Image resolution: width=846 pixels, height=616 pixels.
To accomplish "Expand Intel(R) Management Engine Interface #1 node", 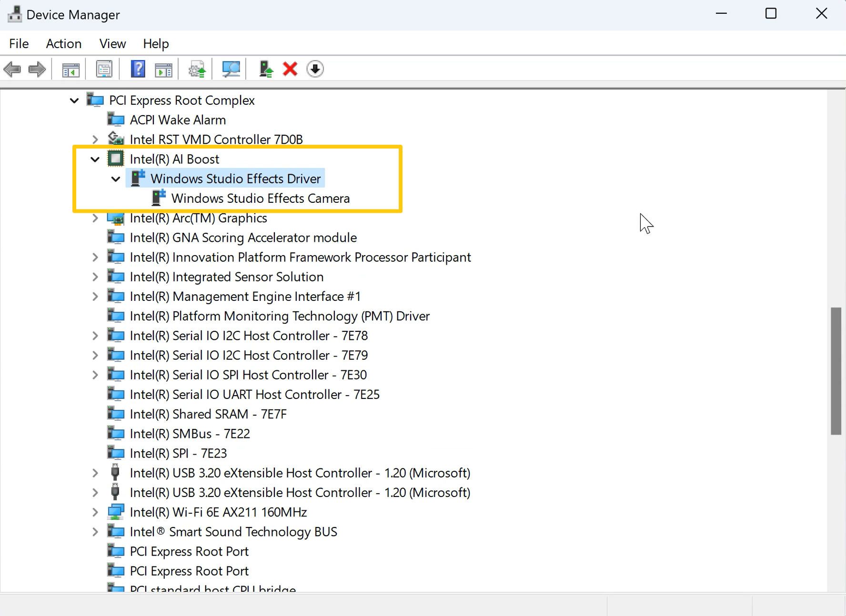I will (95, 296).
